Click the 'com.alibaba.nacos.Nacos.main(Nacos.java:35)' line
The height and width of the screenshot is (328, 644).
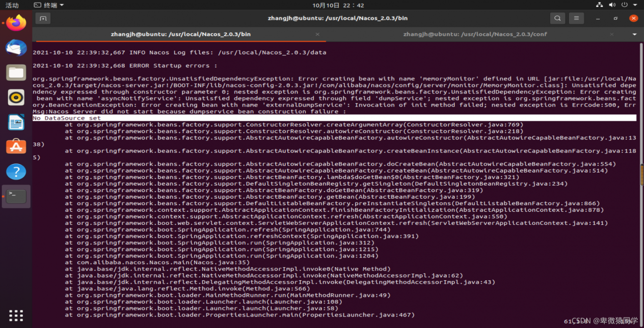(157, 263)
